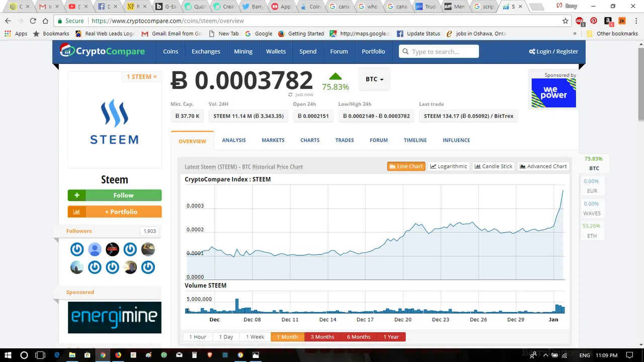Open the Amazon extension
Image resolution: width=644 pixels, height=362 pixels.
pyautogui.click(x=608, y=21)
